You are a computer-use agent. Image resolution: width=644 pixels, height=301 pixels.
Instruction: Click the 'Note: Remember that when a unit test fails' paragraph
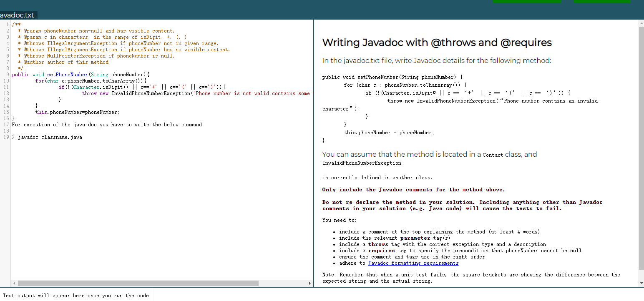[471, 278]
